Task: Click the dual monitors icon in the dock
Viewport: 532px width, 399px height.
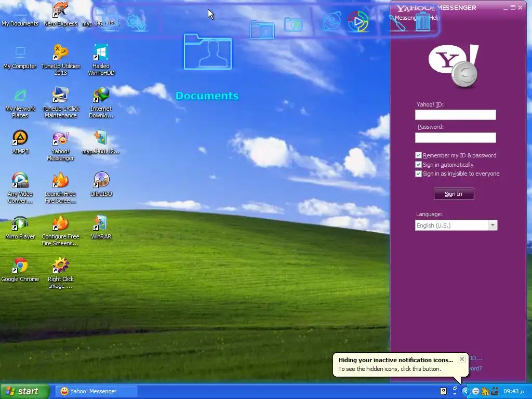Action: point(107,19)
